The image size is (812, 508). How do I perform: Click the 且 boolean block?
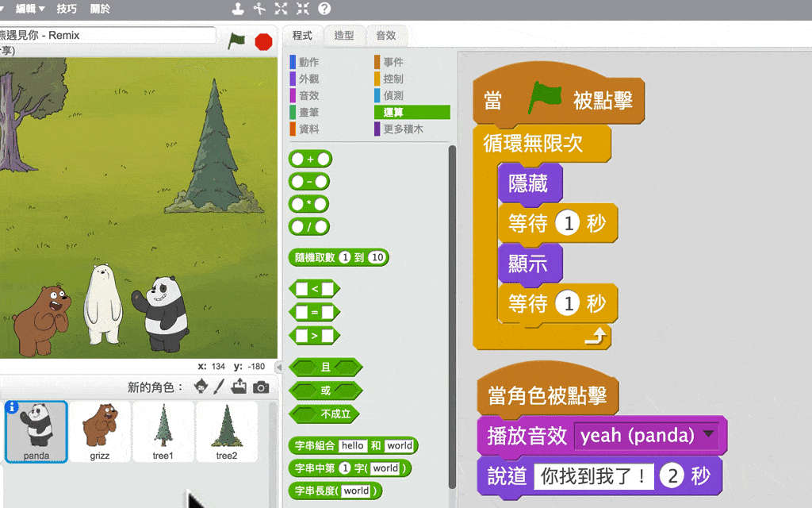[x=326, y=368]
